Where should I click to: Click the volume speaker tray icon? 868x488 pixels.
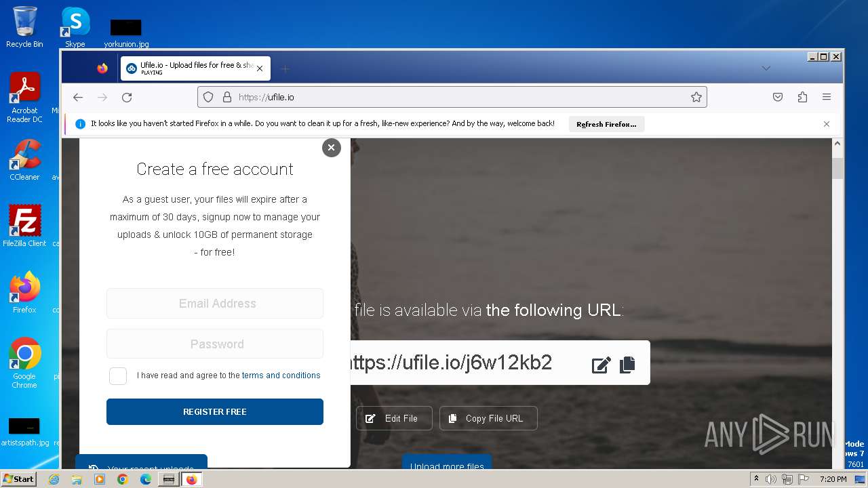[771, 479]
